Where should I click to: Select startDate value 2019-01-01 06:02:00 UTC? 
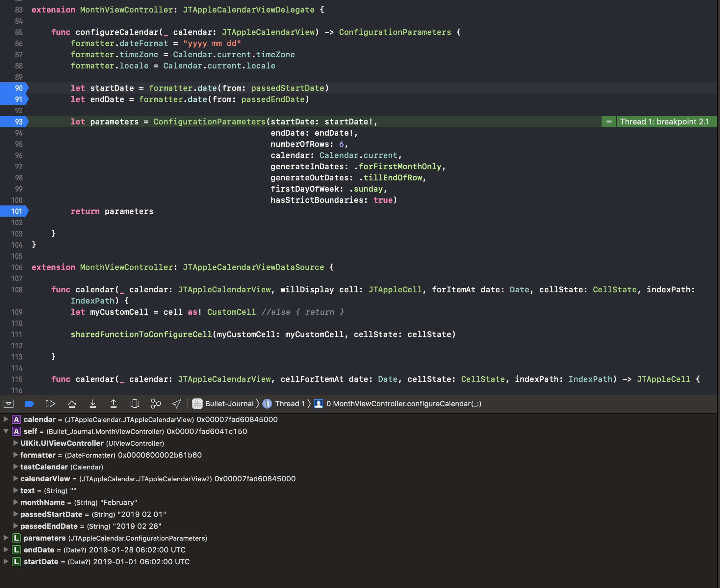[141, 562]
